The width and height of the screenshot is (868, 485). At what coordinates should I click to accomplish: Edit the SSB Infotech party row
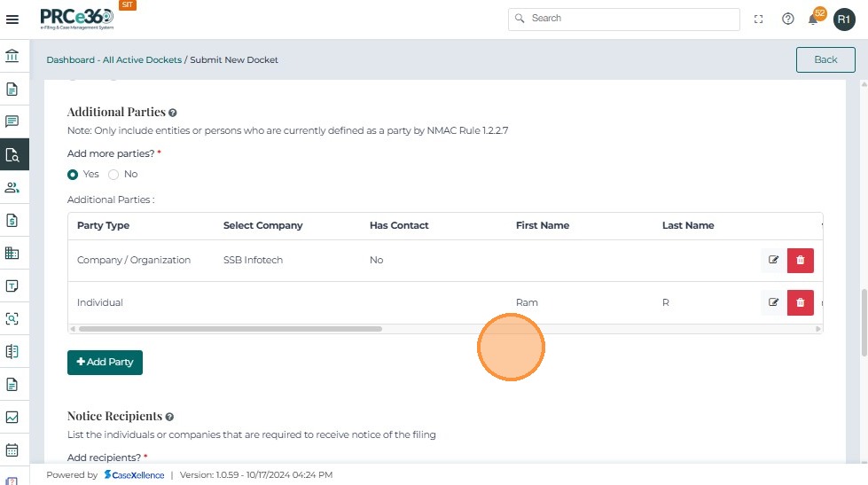pos(773,260)
